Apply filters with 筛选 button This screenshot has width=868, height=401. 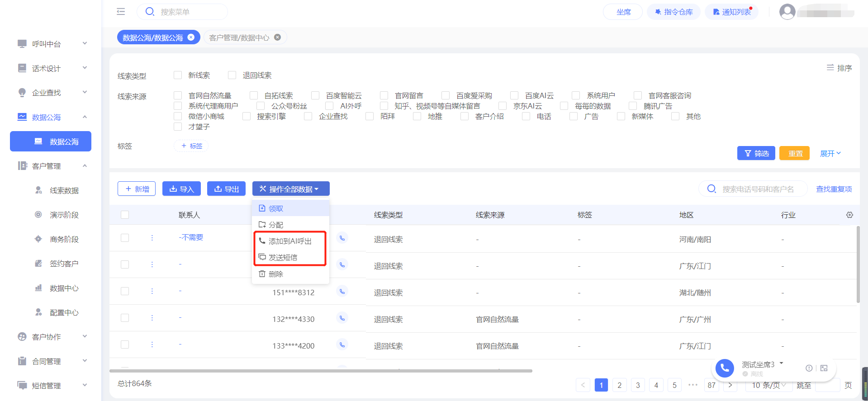tap(756, 153)
